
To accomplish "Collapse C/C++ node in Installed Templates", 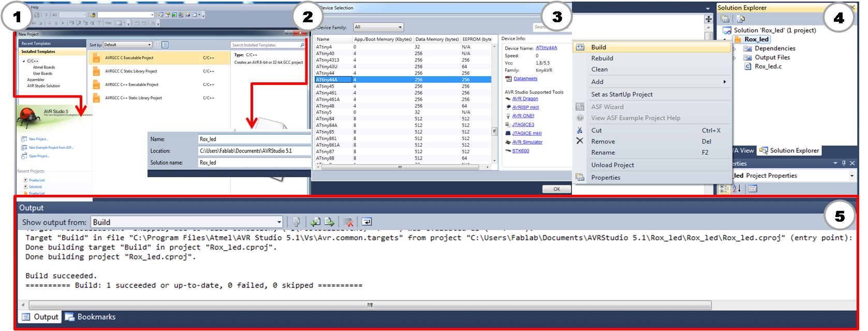I will [24, 61].
